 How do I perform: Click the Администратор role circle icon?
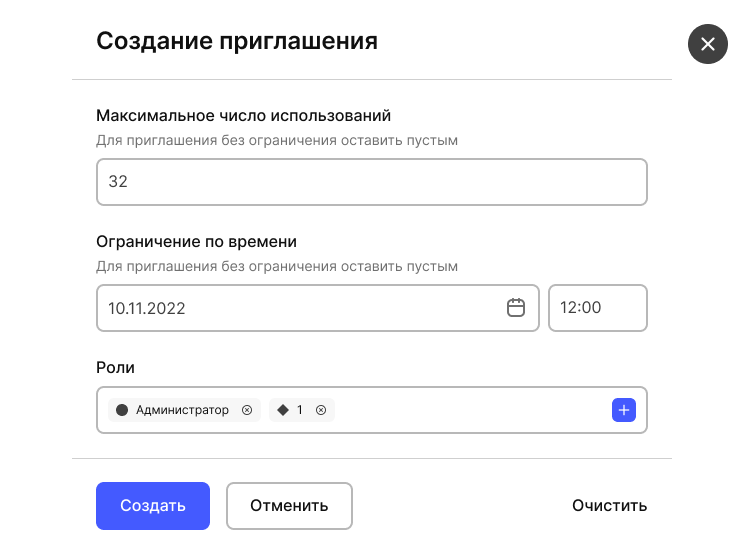pyautogui.click(x=122, y=410)
